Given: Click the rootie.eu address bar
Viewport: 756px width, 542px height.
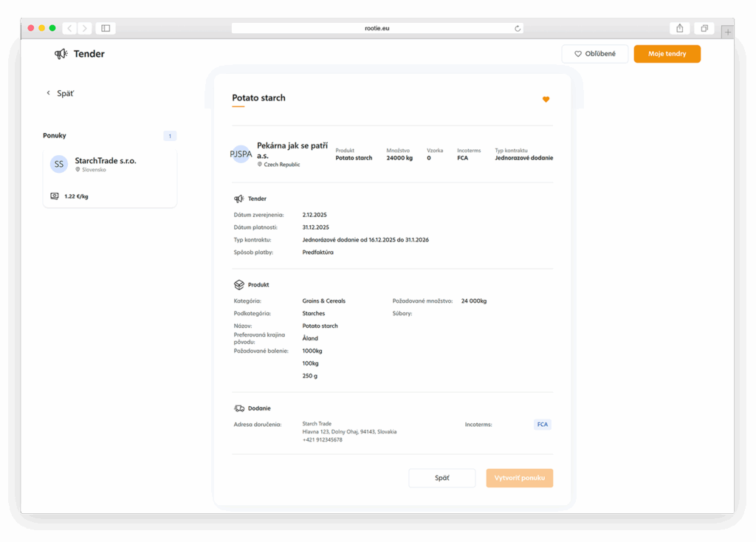Looking at the screenshot, I should (x=377, y=28).
